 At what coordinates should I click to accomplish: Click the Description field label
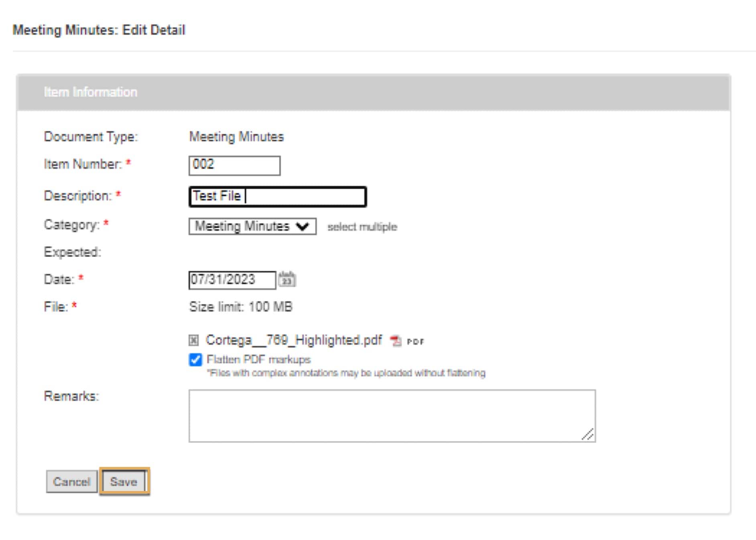(78, 196)
